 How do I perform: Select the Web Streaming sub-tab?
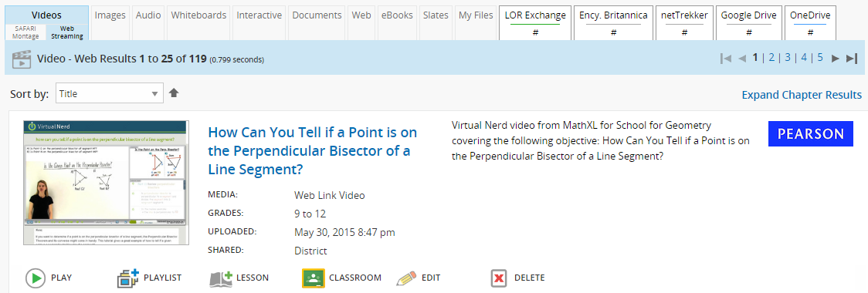tap(67, 32)
